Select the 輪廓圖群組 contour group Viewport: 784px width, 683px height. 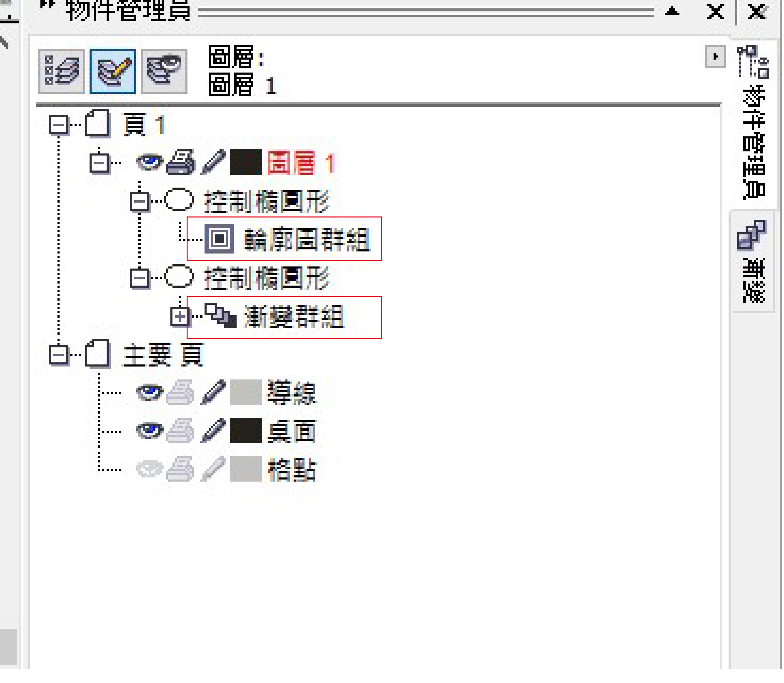pyautogui.click(x=307, y=240)
